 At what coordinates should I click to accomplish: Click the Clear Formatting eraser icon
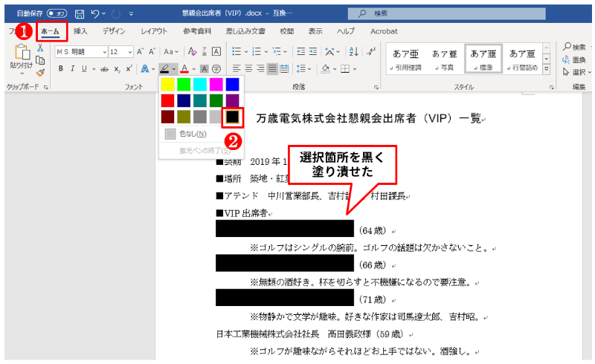point(192,51)
